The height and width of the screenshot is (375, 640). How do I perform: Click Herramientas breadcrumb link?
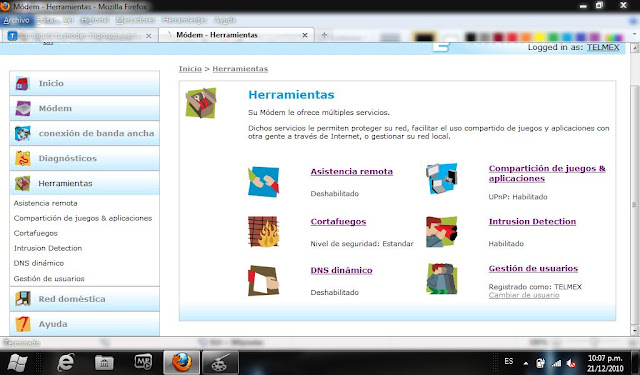pyautogui.click(x=240, y=69)
